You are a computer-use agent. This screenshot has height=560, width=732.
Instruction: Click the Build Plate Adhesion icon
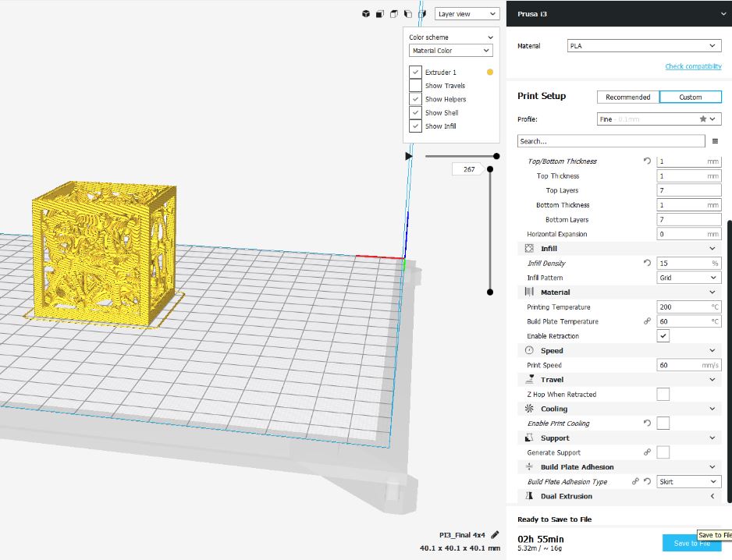tap(529, 466)
